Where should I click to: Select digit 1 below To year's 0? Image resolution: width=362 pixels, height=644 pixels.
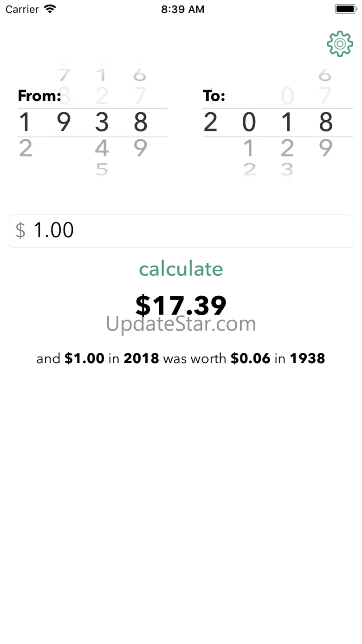pos(249,148)
